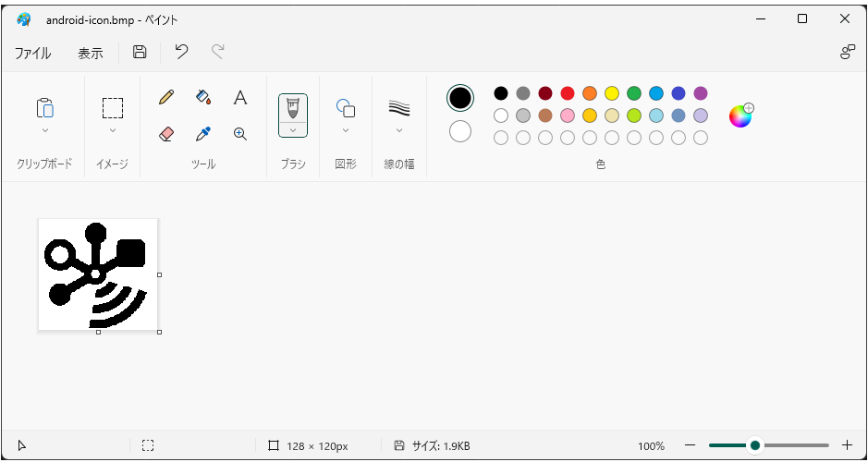Click the Undo arrow icon
This screenshot has width=868, height=462.
coord(181,53)
